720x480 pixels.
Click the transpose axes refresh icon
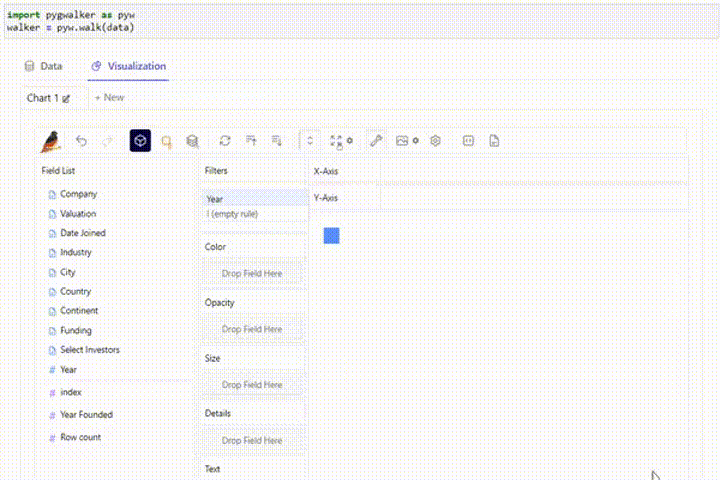click(x=225, y=141)
